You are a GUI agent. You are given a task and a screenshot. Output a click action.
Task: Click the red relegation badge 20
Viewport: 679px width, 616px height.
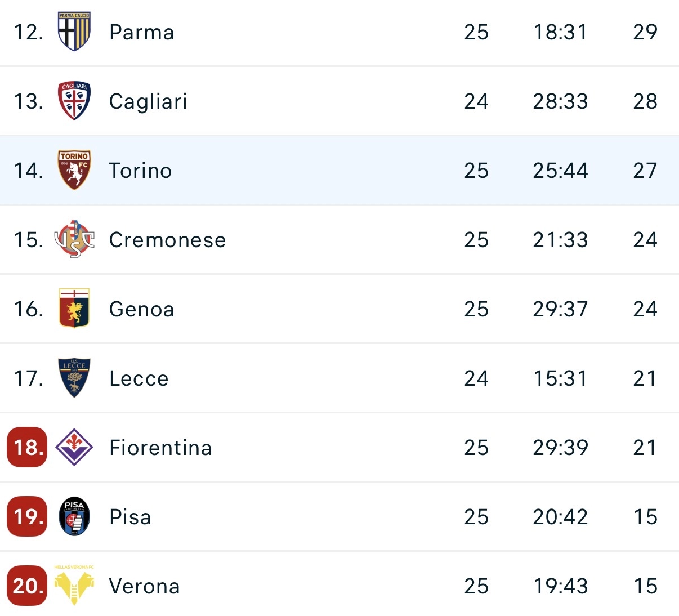27,586
